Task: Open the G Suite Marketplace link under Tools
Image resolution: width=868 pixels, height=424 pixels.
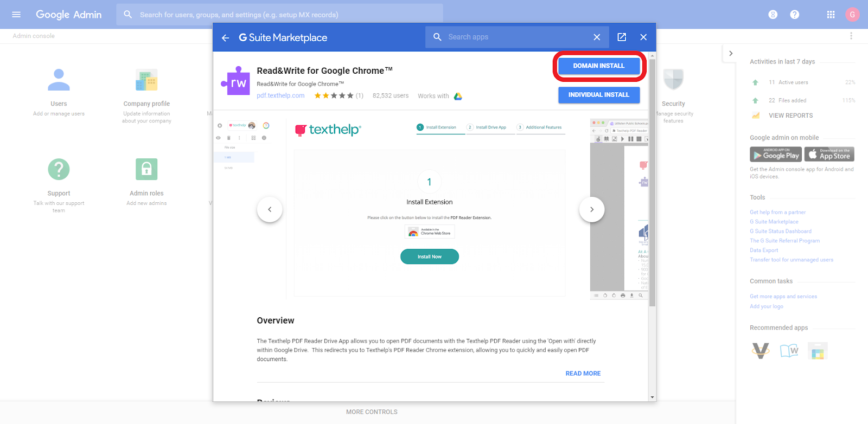Action: pyautogui.click(x=774, y=222)
